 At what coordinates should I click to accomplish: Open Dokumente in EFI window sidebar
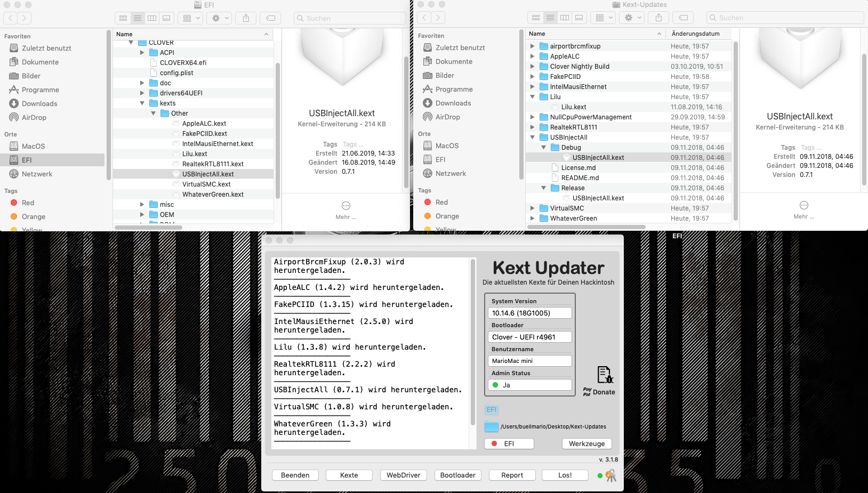pos(40,62)
